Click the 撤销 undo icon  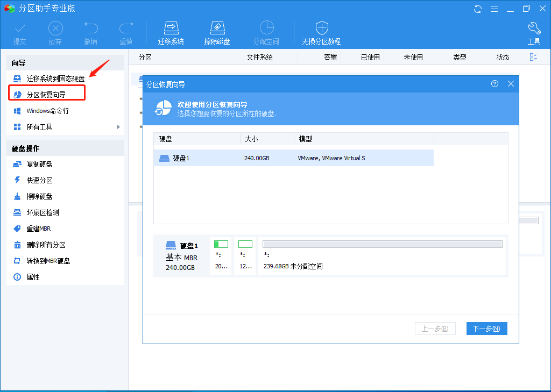click(x=90, y=34)
